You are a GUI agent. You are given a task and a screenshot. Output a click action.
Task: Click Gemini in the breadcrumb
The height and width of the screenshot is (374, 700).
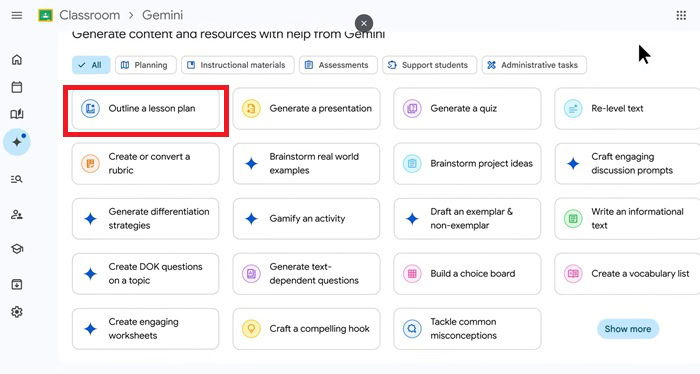[x=162, y=15]
